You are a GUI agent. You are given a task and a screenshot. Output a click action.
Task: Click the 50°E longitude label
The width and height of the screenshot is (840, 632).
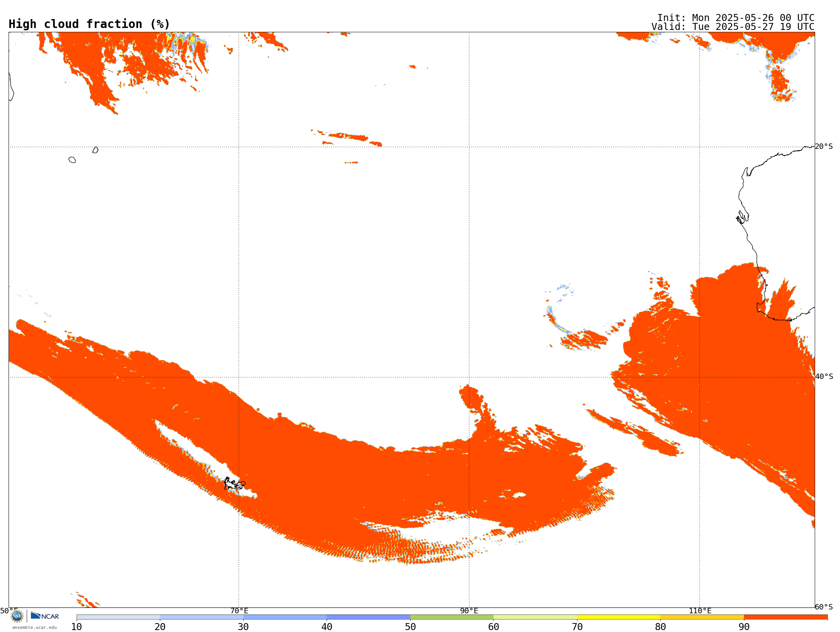(x=9, y=611)
